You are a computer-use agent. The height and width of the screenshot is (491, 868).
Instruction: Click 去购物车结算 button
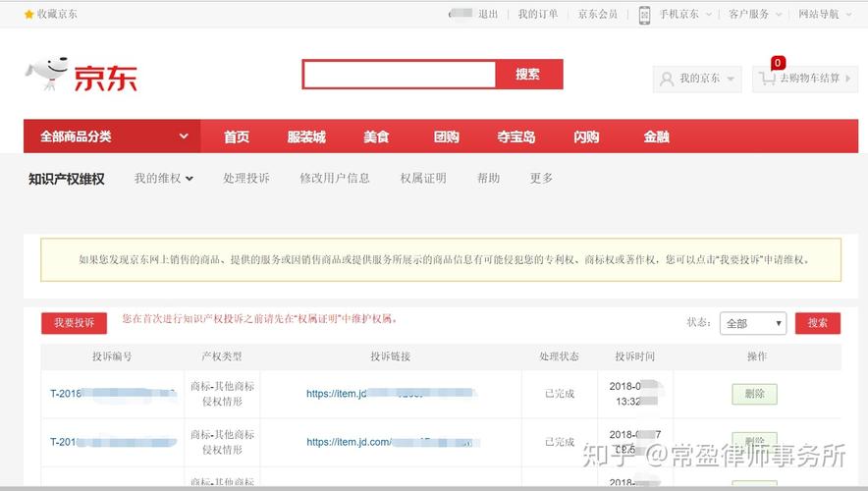[805, 79]
